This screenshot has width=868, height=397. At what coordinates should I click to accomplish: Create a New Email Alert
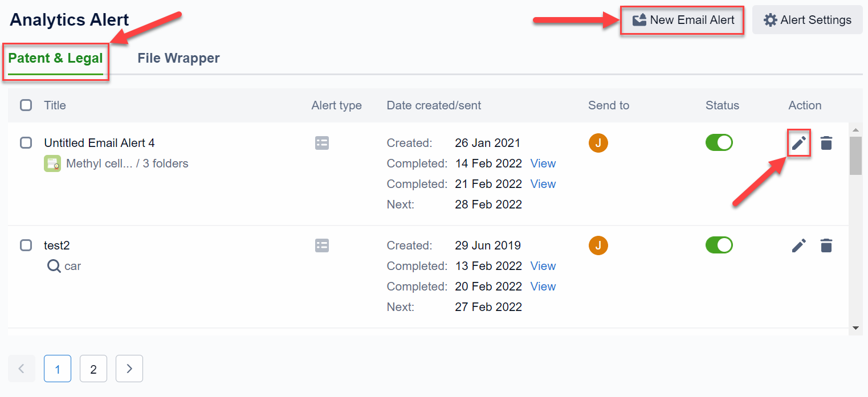point(682,20)
